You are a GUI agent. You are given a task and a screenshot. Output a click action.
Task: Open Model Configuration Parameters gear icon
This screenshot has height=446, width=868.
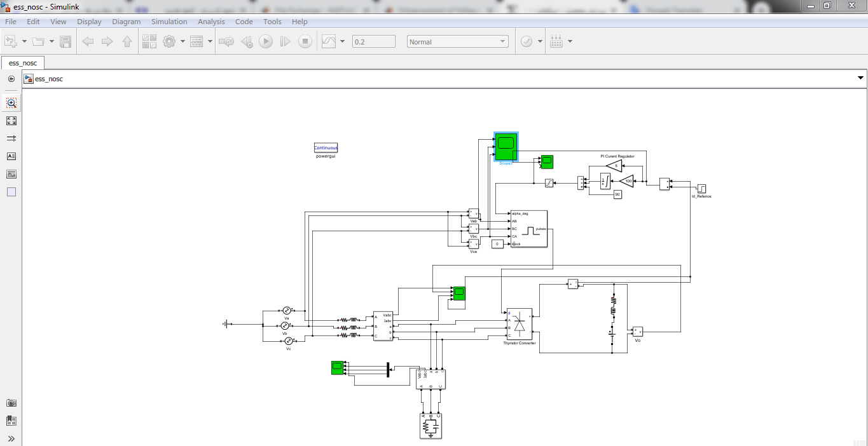[x=169, y=42]
